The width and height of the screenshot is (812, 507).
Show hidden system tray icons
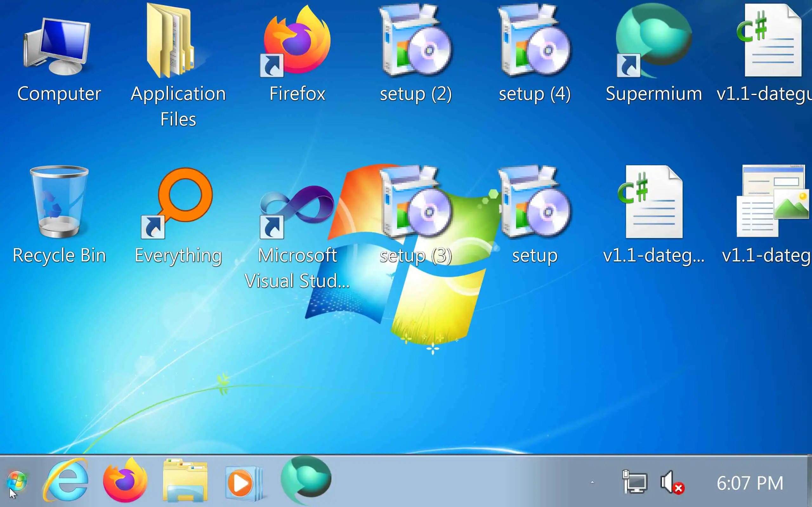[592, 482]
